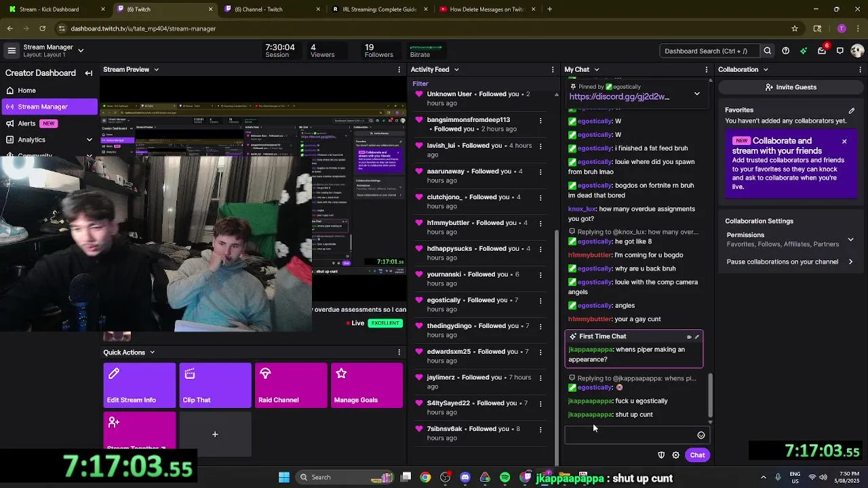This screenshot has width=868, height=488.
Task: Edit the Favorites collaborators list
Action: coord(852,110)
